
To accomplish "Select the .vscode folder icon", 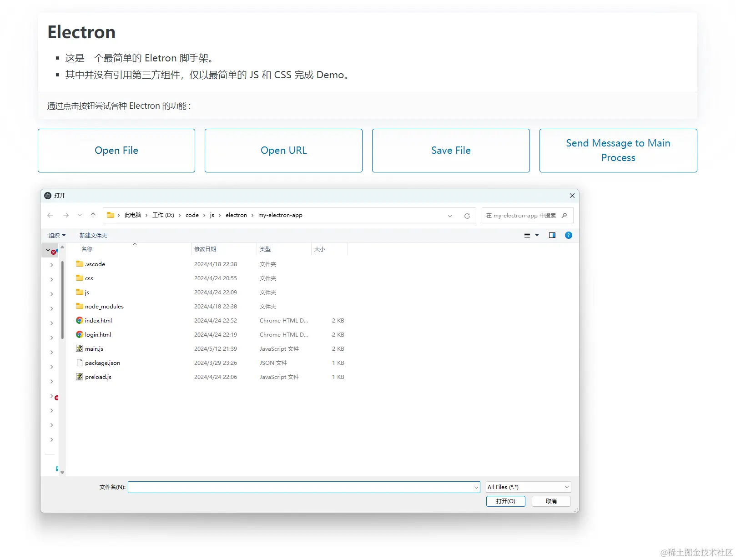I will click(x=80, y=264).
